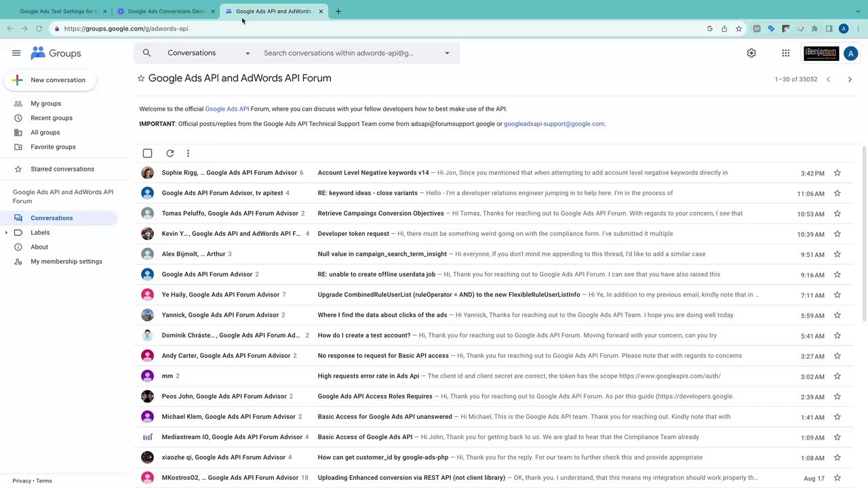The width and height of the screenshot is (868, 488).
Task: Open the Settings gear icon
Action: coord(751,53)
